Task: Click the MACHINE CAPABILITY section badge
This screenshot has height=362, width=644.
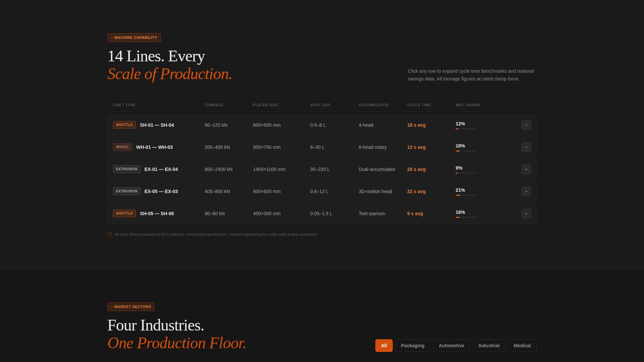Action: pos(134,38)
